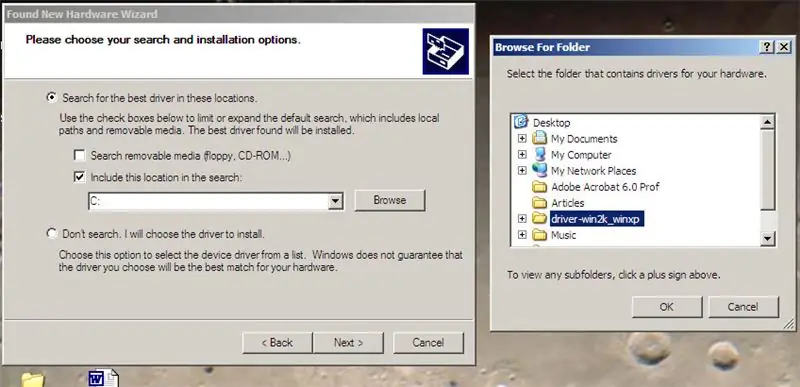Choose Don't search, I will choose driver

(x=52, y=234)
